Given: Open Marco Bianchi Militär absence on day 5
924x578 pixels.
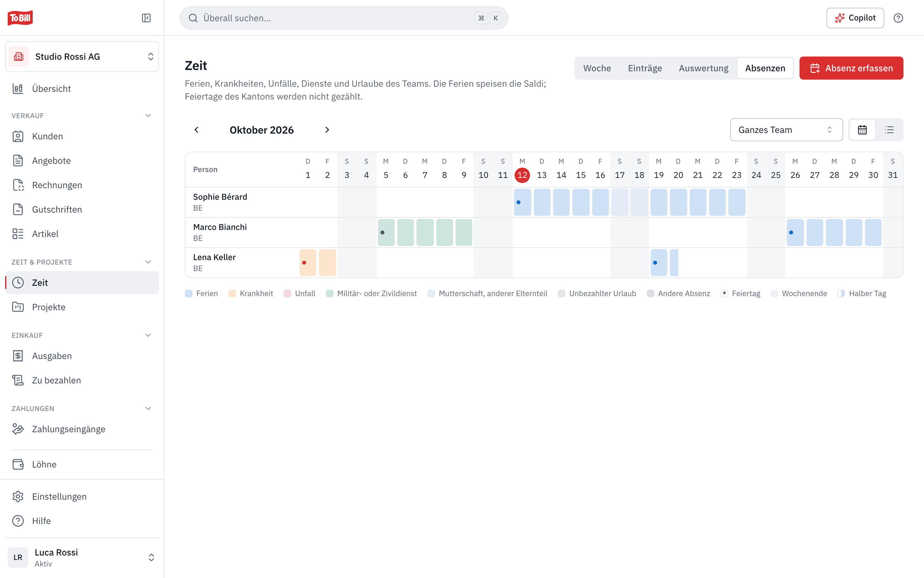Looking at the screenshot, I should coord(386,232).
